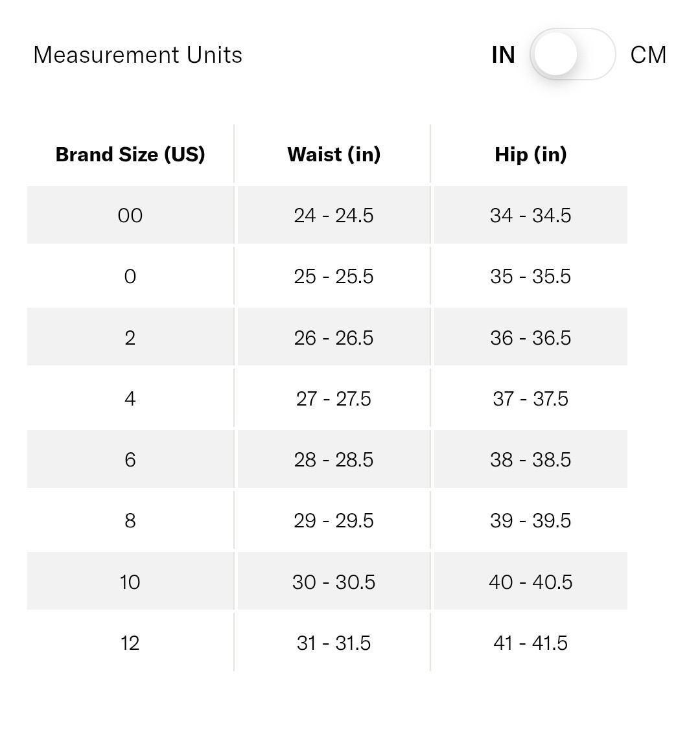
Task: Click the Brand Size (US) column header
Action: tap(130, 154)
